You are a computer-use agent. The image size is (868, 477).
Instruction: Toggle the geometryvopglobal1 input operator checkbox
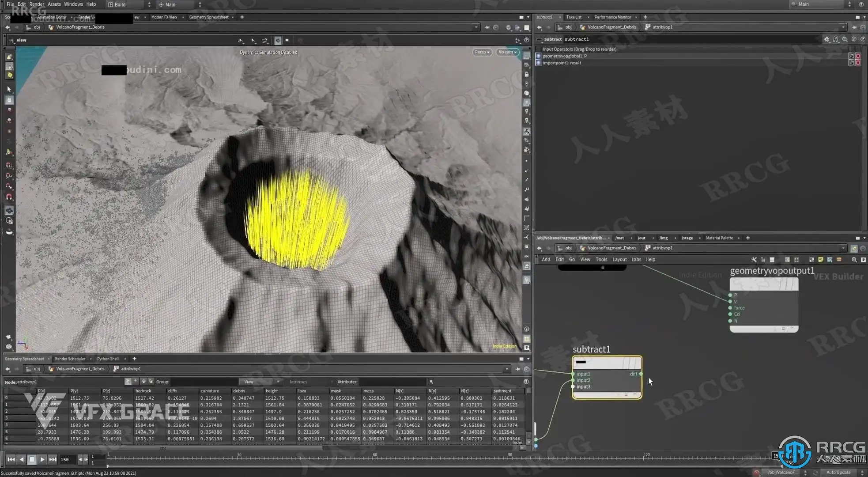pyautogui.click(x=538, y=56)
